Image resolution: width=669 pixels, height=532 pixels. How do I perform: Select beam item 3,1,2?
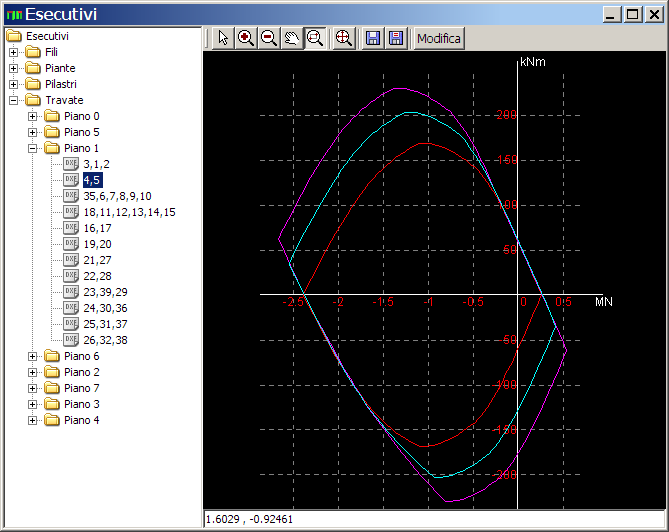click(x=96, y=164)
